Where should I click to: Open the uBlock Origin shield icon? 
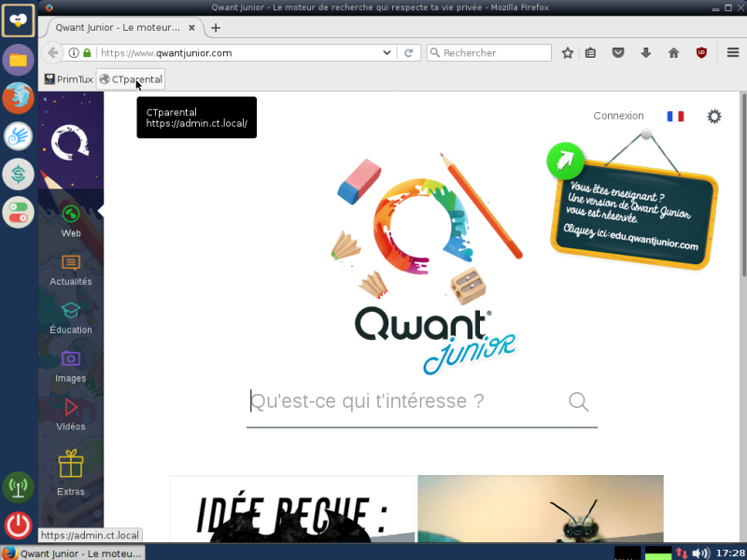coord(701,53)
